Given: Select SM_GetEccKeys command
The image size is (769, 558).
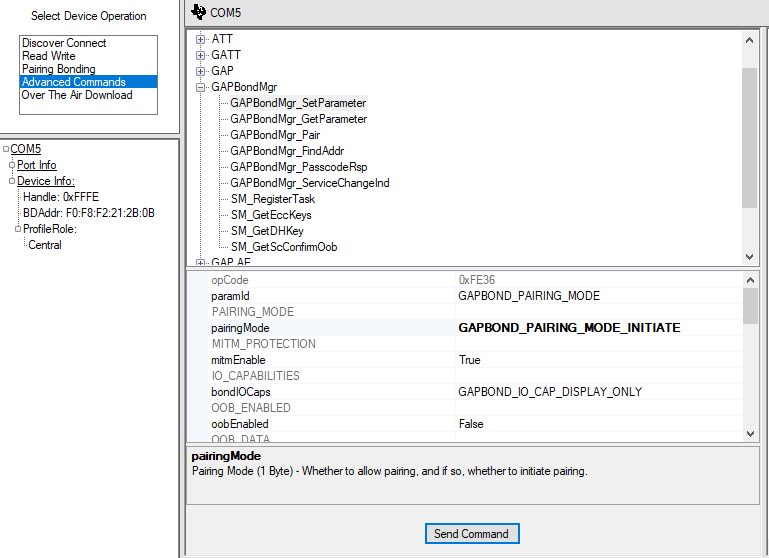Looking at the screenshot, I should (x=271, y=215).
